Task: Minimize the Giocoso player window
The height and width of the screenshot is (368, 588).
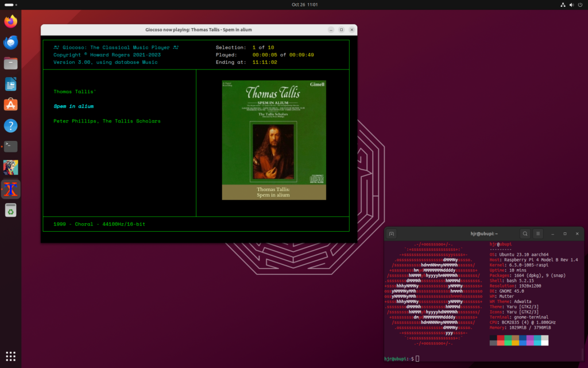Action: (331, 30)
